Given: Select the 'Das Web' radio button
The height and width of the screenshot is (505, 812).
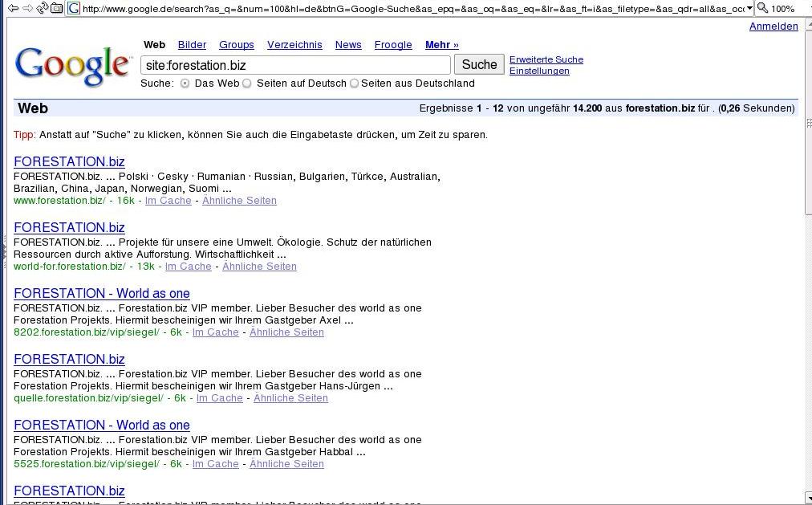Looking at the screenshot, I should (x=185, y=83).
